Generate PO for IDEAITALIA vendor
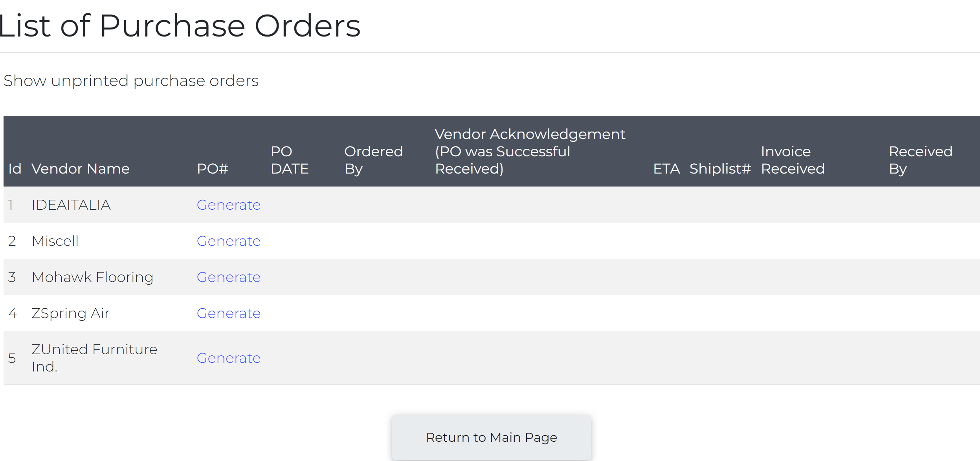This screenshot has width=980, height=461. tap(228, 205)
